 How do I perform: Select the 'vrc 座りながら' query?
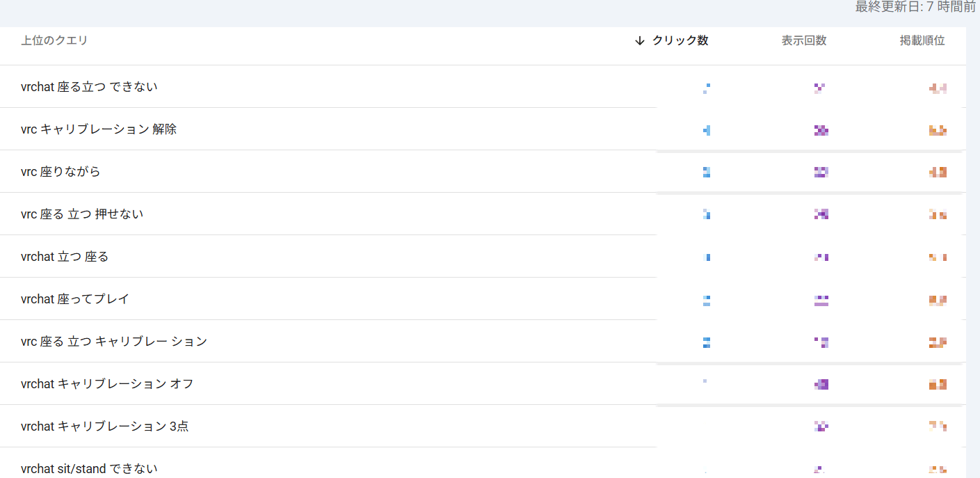pyautogui.click(x=61, y=172)
